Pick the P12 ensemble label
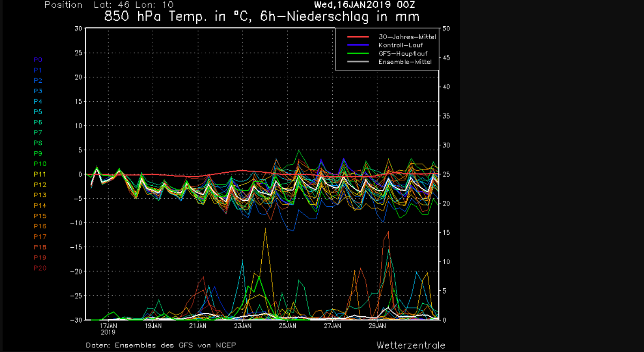 click(x=40, y=185)
